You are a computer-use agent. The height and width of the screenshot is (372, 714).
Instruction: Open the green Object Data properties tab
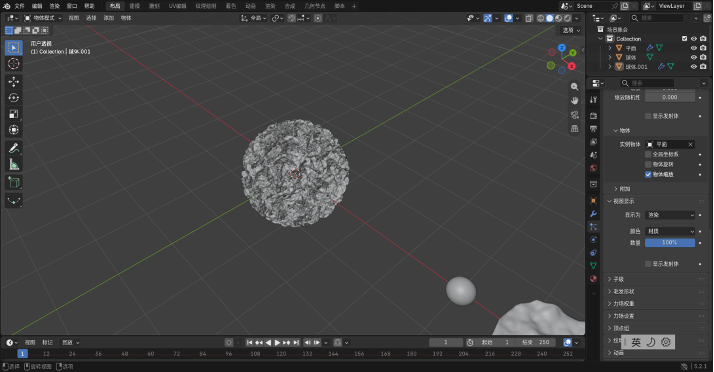593,265
